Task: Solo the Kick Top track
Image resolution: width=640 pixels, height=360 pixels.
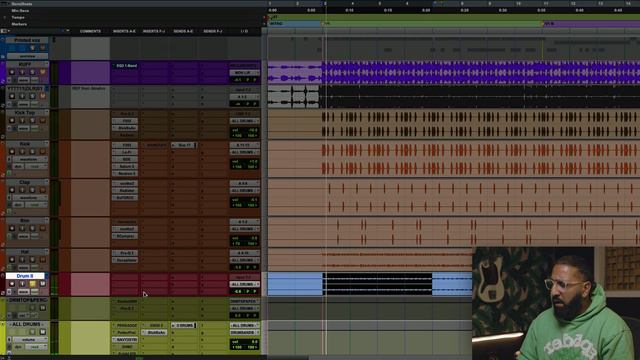Action: pyautogui.click(x=32, y=120)
